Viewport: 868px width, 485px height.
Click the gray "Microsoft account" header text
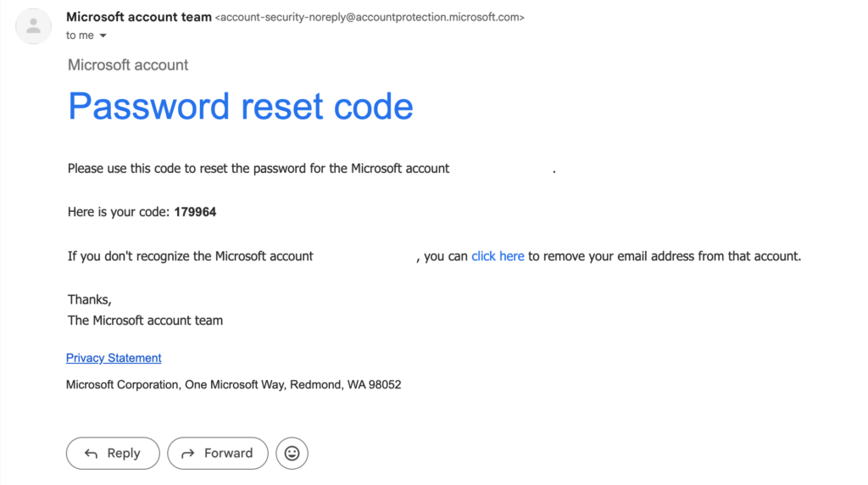[128, 64]
